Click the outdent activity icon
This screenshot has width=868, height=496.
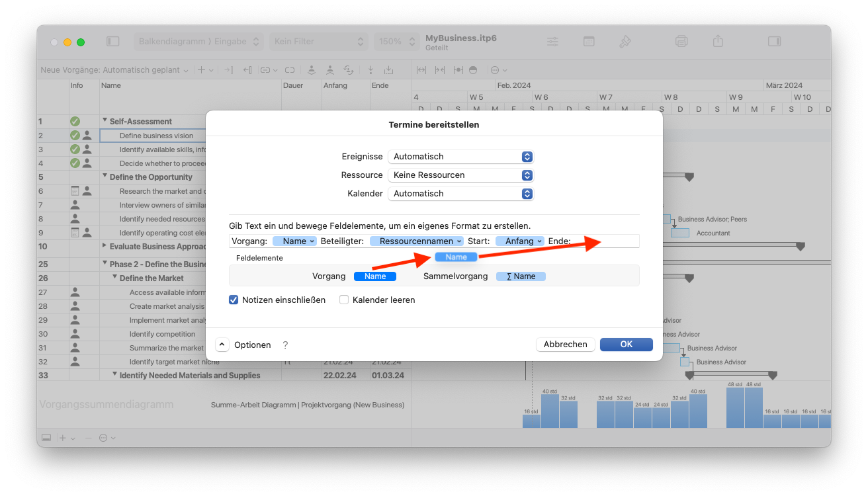247,69
